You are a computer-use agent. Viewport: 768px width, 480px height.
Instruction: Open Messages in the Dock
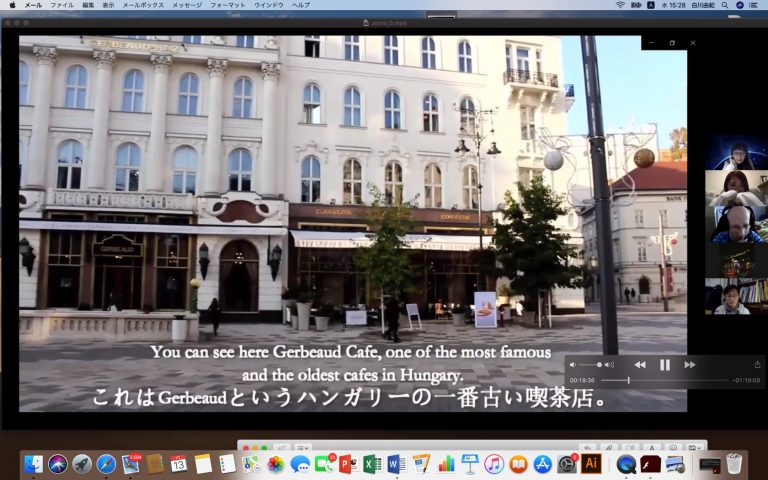coord(300,463)
